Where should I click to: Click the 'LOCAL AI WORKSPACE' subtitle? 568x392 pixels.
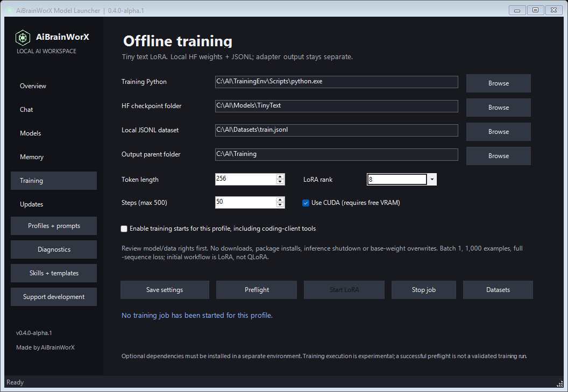coord(46,51)
